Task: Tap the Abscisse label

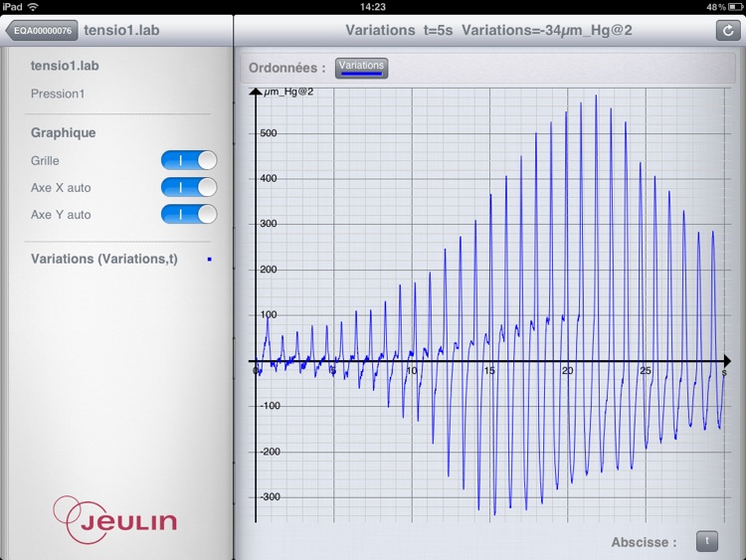Action: tap(644, 542)
